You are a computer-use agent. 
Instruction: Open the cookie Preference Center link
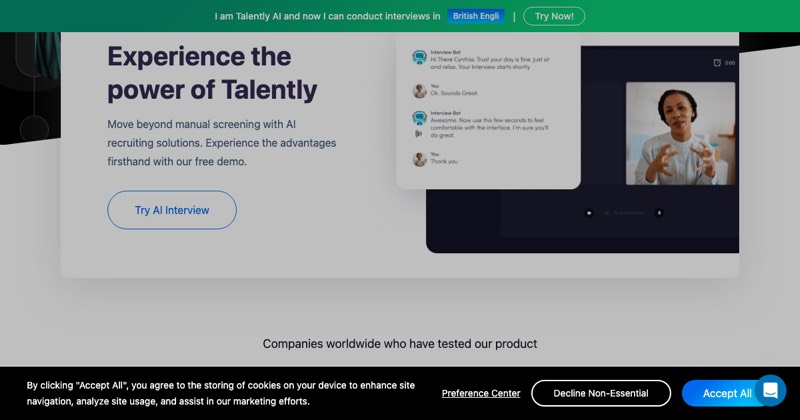[x=481, y=393]
